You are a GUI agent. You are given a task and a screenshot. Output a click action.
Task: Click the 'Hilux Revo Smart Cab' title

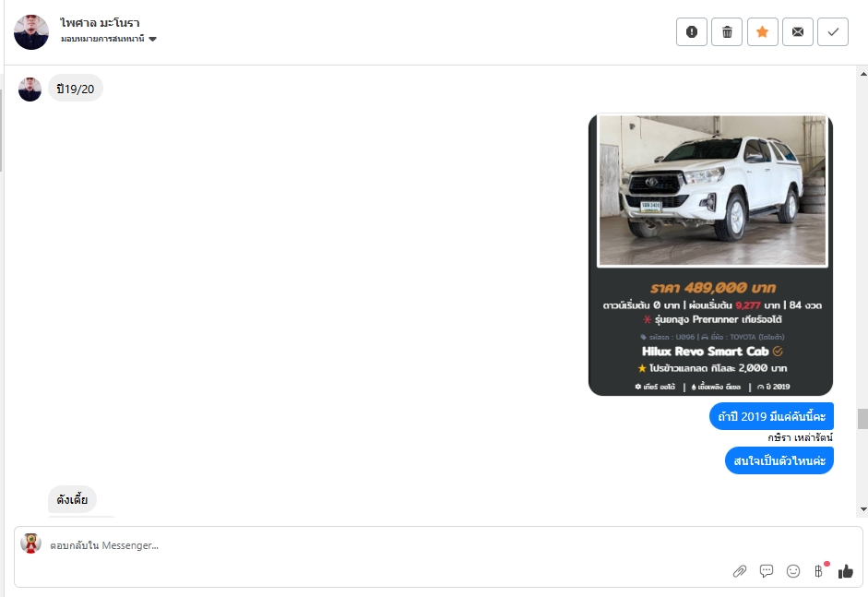706,352
